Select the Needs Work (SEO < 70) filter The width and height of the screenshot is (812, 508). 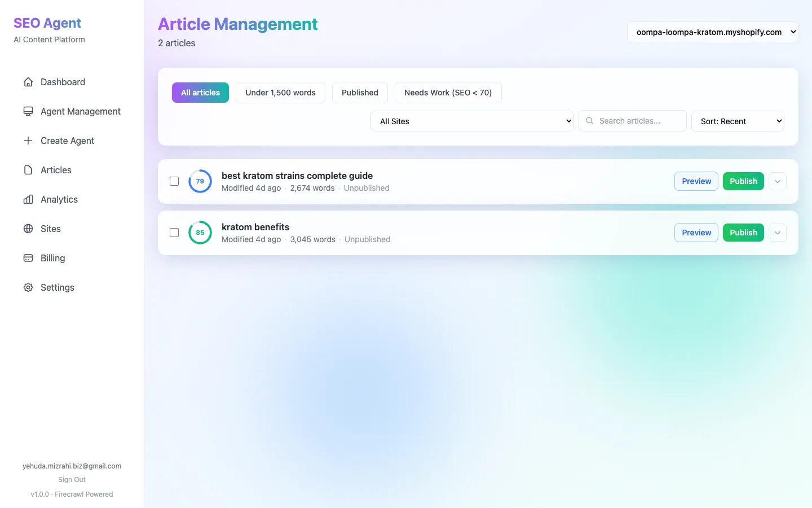pos(448,93)
